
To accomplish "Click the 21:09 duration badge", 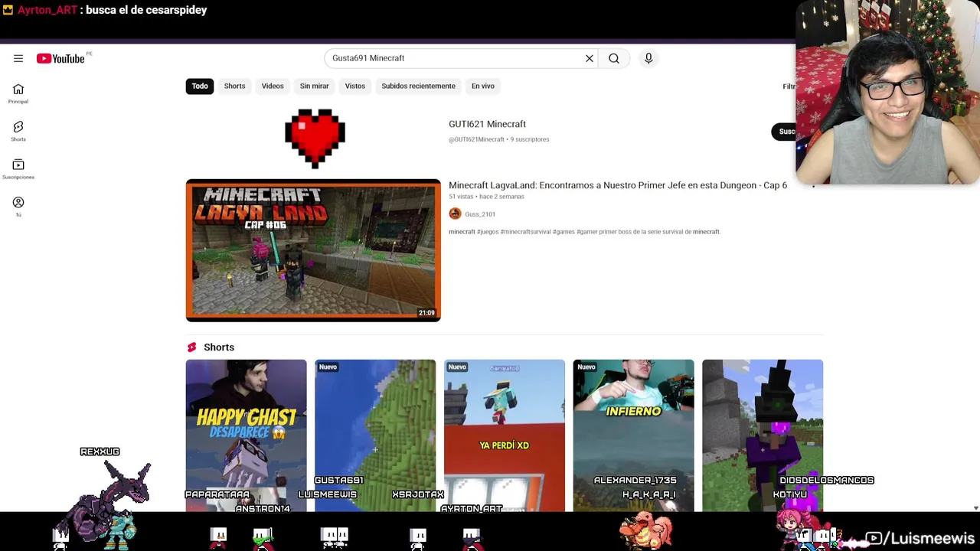I will coord(426,313).
